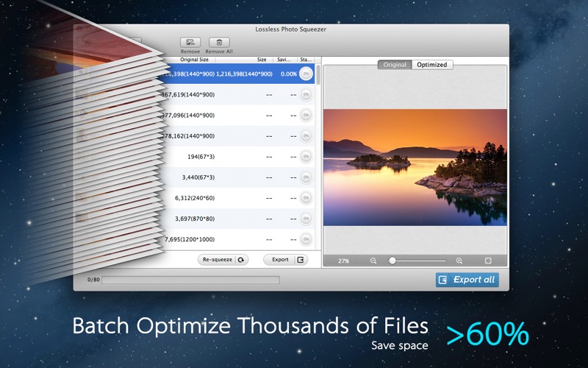Sort by the Savings column header
The width and height of the screenshot is (588, 368).
tap(283, 60)
